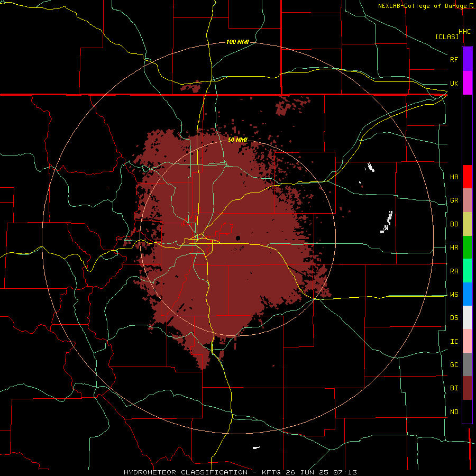476x476 pixels.
Task: Click the BD legend label
Action: pos(454,224)
